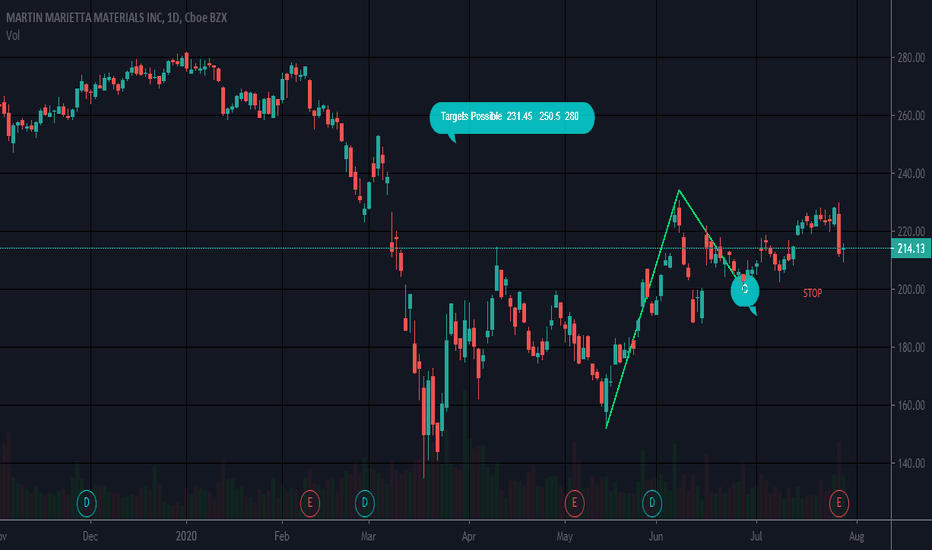This screenshot has height=550, width=932.
Task: Click the 280.00 price axis label
Action: click(911, 58)
